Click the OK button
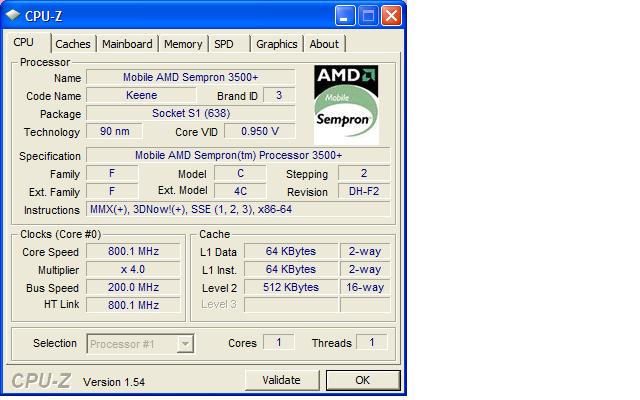 [x=362, y=380]
